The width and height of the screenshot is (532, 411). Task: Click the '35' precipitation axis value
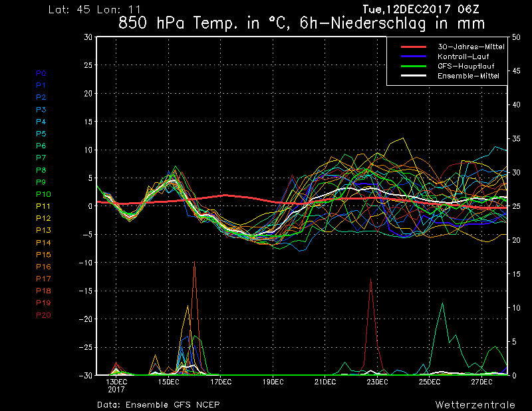point(516,139)
